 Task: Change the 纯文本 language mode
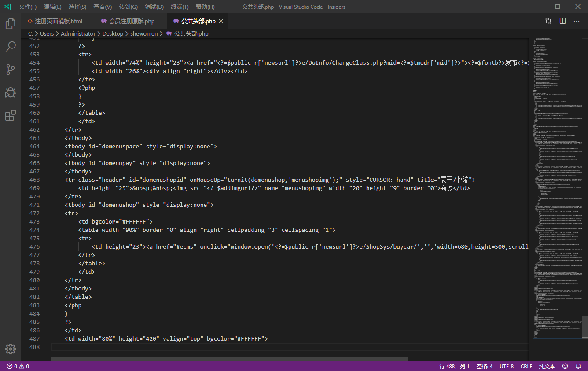(547, 366)
